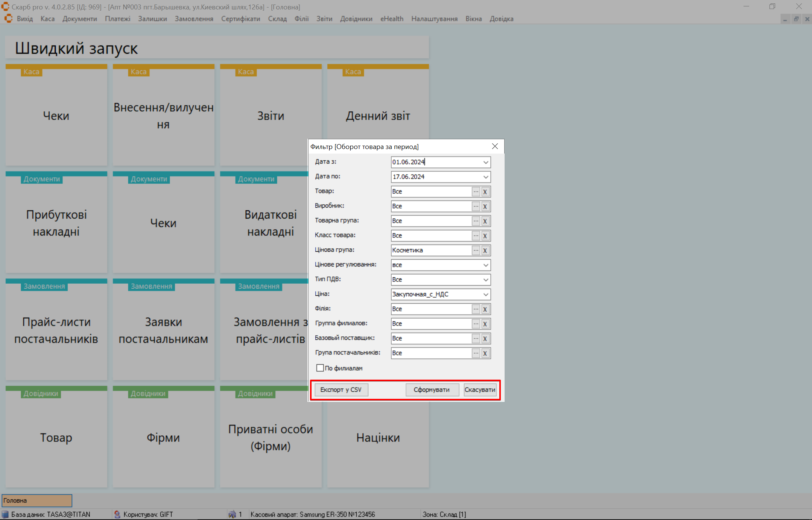Click the database icon in status bar

(5, 514)
